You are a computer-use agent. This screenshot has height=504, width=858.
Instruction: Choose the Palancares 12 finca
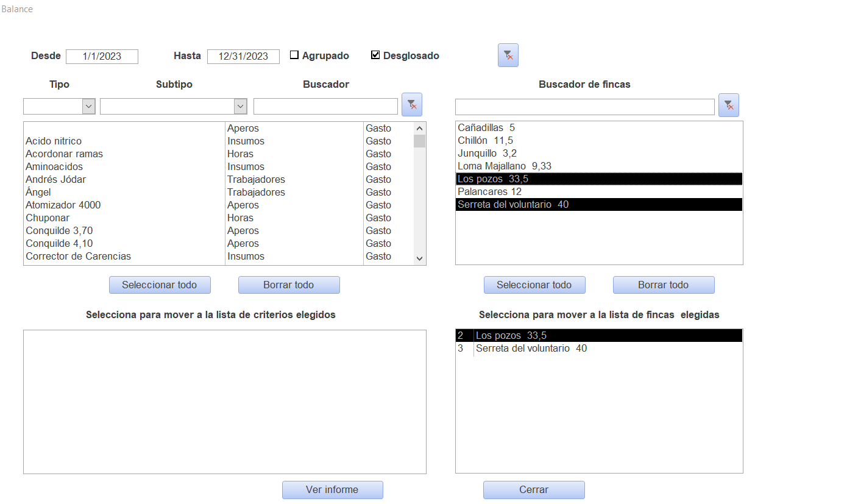coord(599,192)
